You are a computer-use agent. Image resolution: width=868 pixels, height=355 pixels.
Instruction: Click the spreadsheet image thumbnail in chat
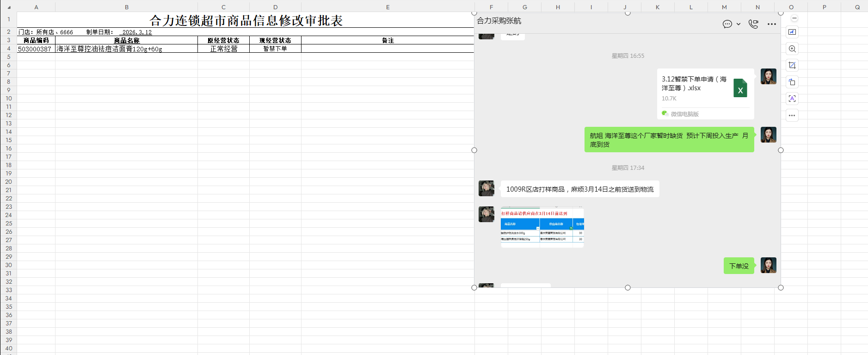point(542,227)
